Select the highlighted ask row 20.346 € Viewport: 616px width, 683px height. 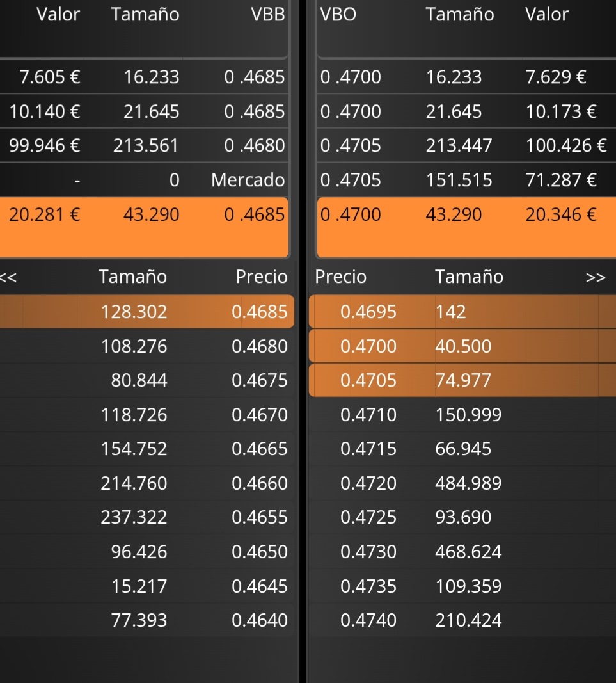(x=466, y=227)
